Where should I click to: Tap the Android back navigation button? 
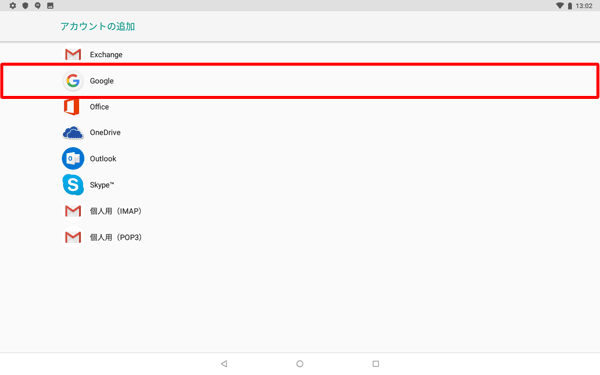(224, 364)
